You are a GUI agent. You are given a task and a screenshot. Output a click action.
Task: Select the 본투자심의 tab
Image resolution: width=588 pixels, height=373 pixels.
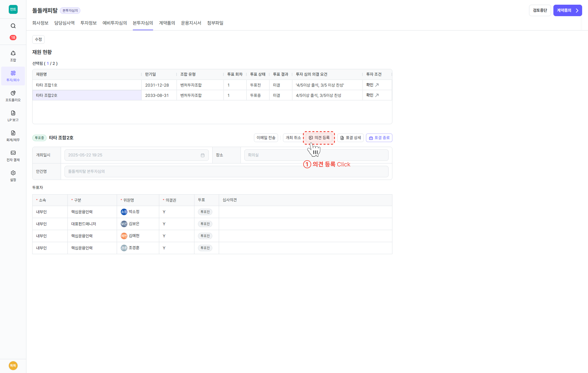(x=143, y=23)
